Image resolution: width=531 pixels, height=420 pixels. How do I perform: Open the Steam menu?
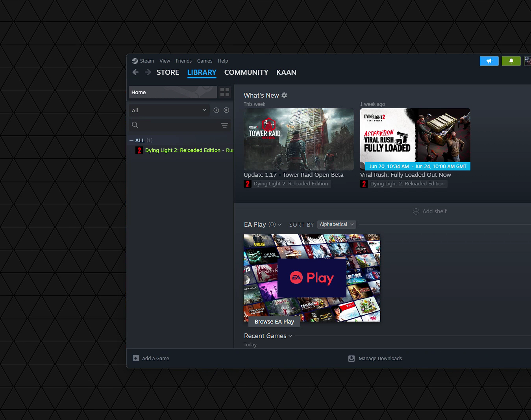pos(147,61)
